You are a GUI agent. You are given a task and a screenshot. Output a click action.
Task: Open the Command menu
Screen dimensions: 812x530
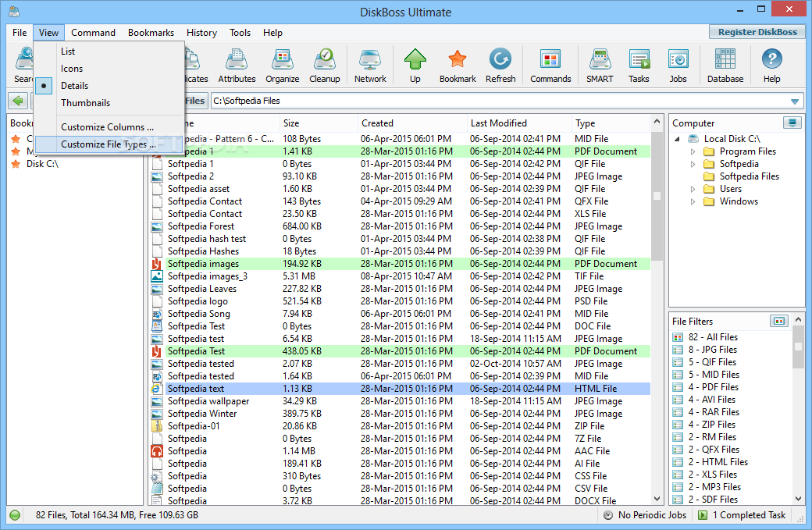[x=93, y=33]
